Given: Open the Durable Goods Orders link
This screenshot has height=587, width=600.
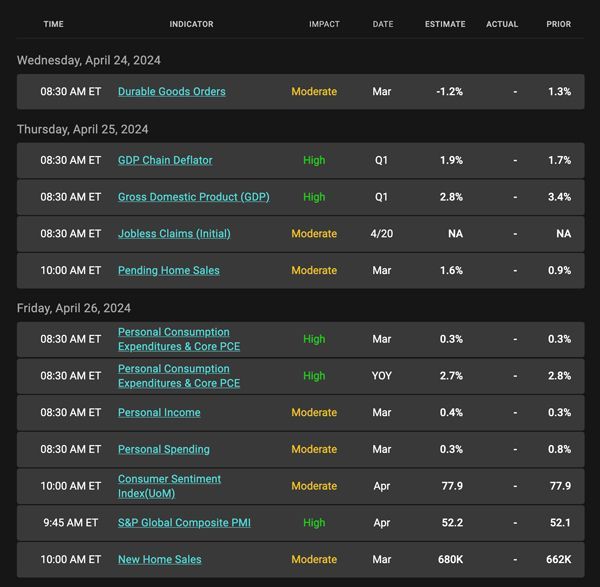Looking at the screenshot, I should [171, 91].
